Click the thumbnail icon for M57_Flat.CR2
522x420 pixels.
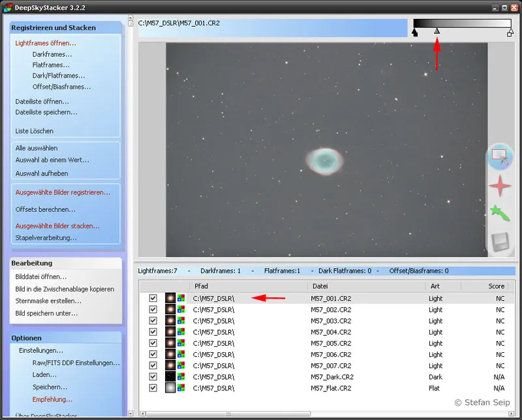coord(170,388)
